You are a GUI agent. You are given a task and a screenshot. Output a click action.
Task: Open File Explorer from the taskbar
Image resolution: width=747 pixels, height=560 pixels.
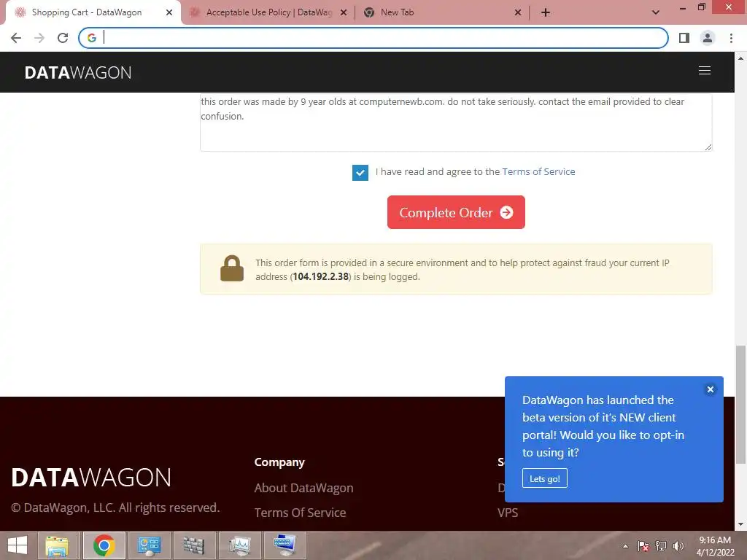tap(57, 545)
